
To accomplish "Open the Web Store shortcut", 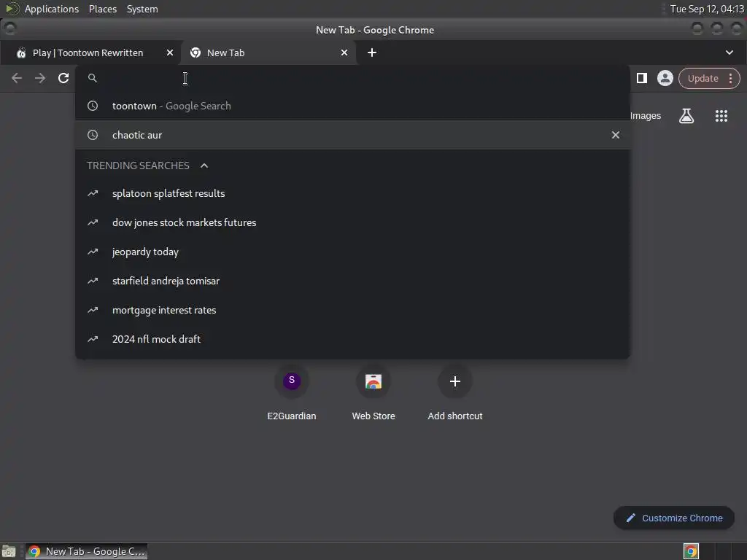I will pyautogui.click(x=373, y=393).
